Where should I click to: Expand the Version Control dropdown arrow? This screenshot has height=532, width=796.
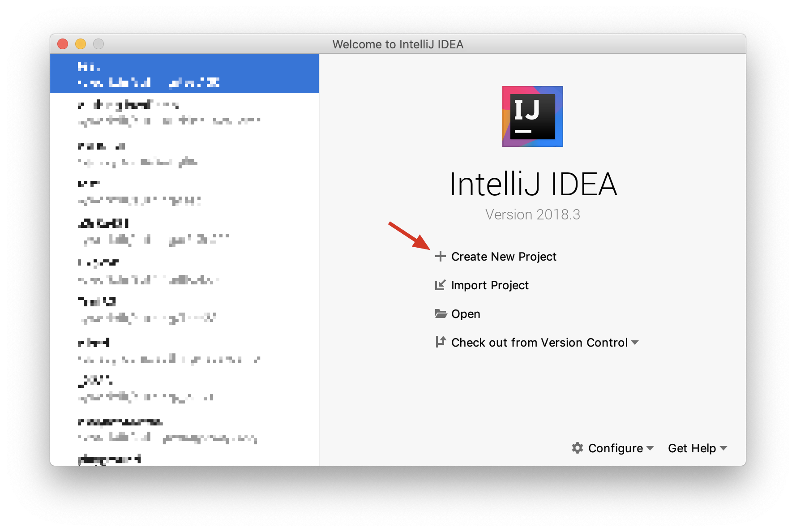tap(635, 343)
